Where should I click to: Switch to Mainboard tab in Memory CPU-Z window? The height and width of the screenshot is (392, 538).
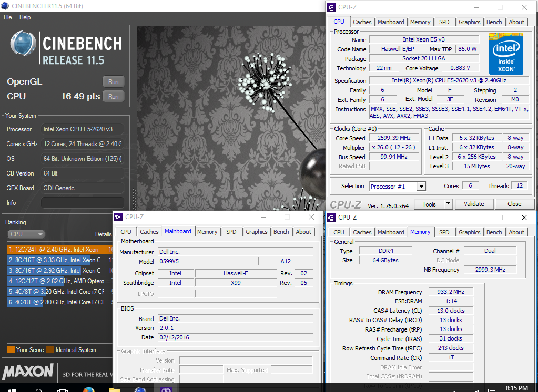point(391,232)
